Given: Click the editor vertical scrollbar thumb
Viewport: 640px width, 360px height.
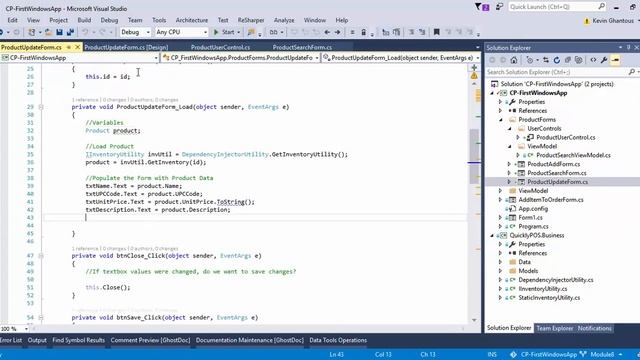Looking at the screenshot, I should click(474, 156).
